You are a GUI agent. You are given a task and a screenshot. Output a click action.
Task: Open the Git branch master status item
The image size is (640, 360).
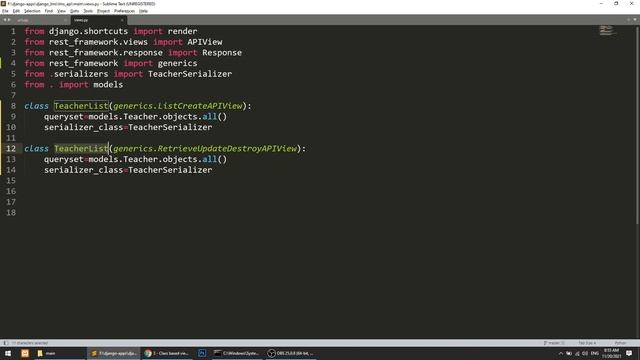click(554, 343)
